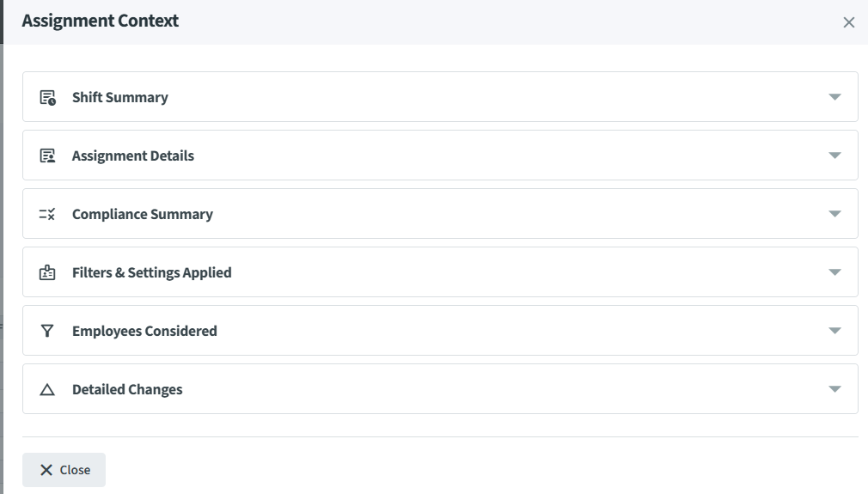Open the Assignment Details section header
This screenshot has height=494, width=868.
click(132, 156)
